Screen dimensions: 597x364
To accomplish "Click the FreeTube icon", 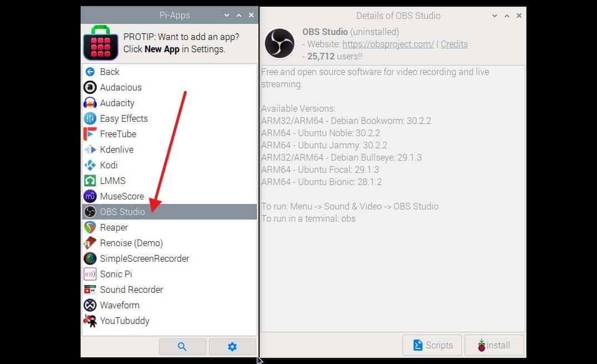I will pyautogui.click(x=90, y=134).
